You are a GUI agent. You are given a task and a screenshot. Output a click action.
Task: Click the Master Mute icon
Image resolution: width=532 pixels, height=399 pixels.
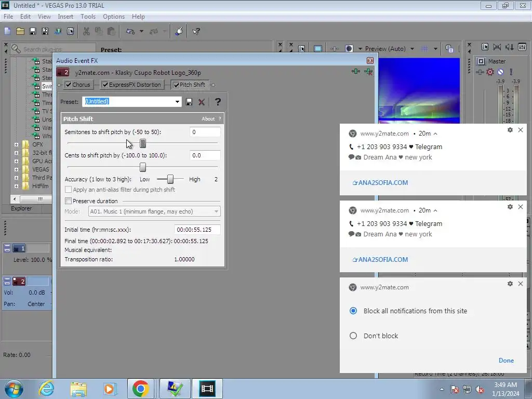500,72
